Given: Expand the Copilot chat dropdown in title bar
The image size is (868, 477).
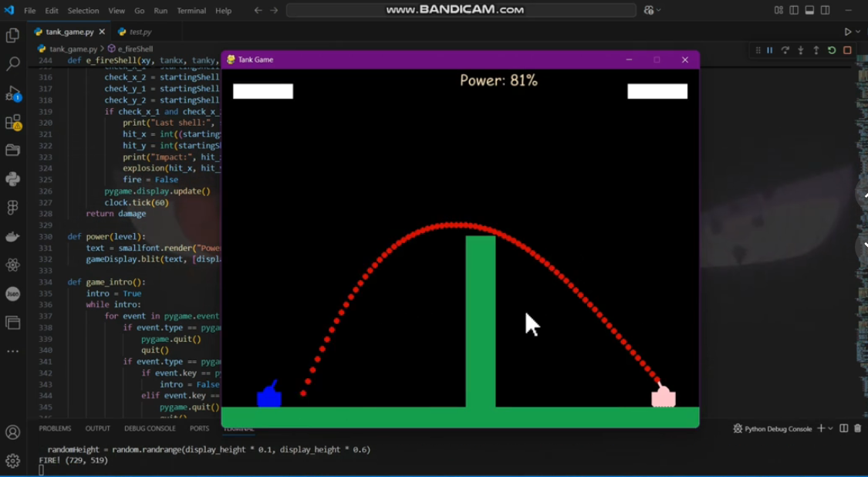Looking at the screenshot, I should (658, 10).
